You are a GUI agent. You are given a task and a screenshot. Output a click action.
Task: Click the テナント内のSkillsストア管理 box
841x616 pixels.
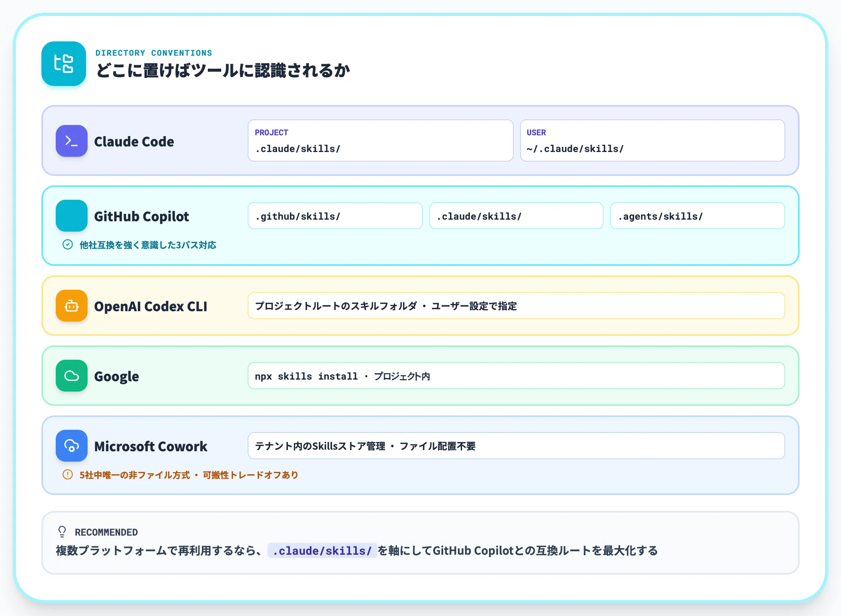pyautogui.click(x=516, y=446)
